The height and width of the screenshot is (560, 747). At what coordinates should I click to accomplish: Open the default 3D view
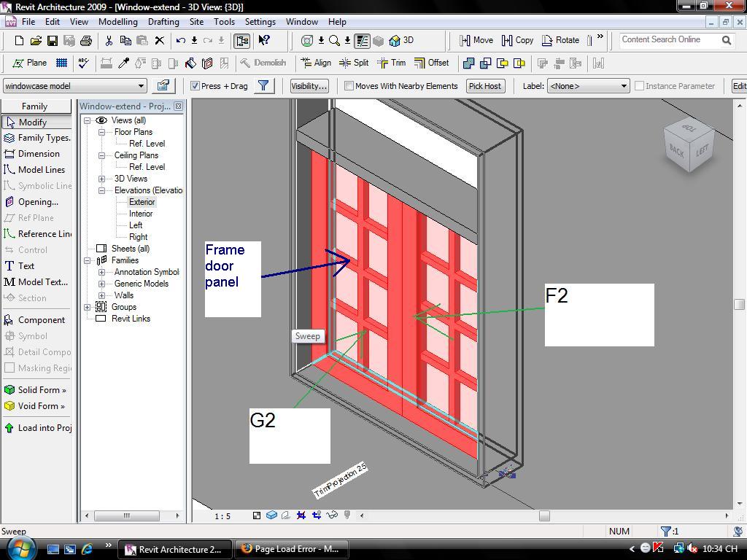[x=401, y=41]
